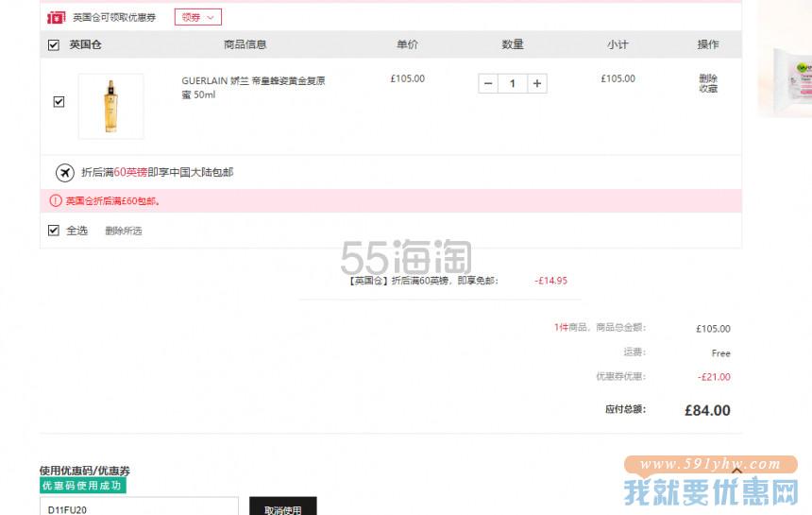Image resolution: width=812 pixels, height=515 pixels.
Task: Add item to favorites via 收藏
Action: [x=708, y=89]
